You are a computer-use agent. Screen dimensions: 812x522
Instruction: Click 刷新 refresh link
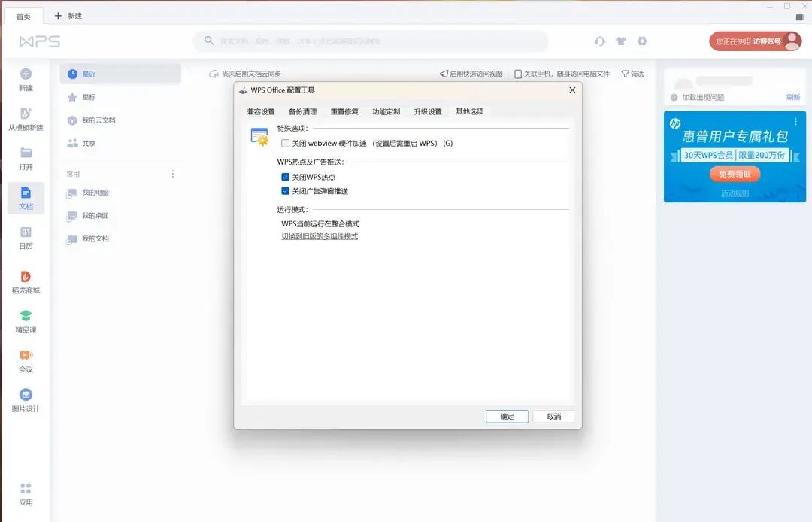click(793, 97)
